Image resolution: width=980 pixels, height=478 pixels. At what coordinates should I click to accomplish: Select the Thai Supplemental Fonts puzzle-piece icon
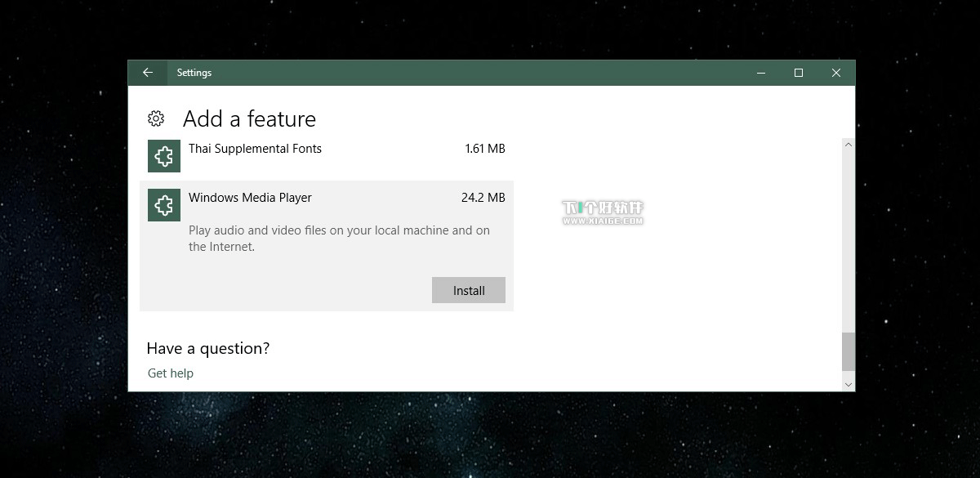pos(163,155)
